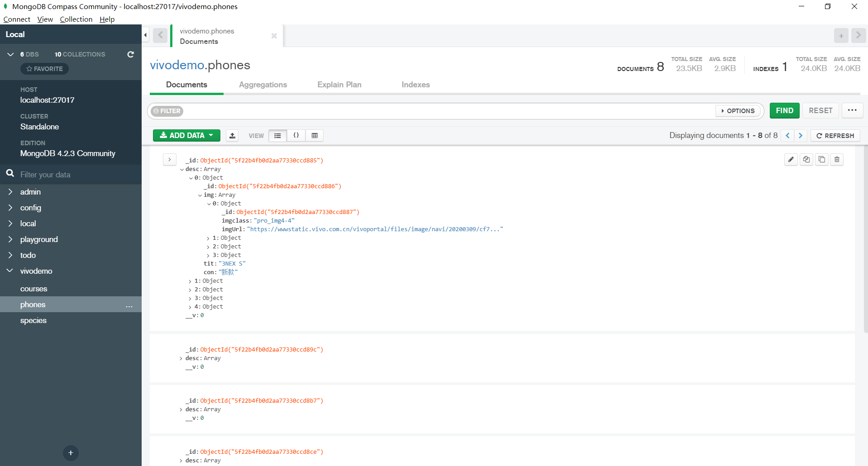
Task: Expand the todo database
Action: [10, 255]
